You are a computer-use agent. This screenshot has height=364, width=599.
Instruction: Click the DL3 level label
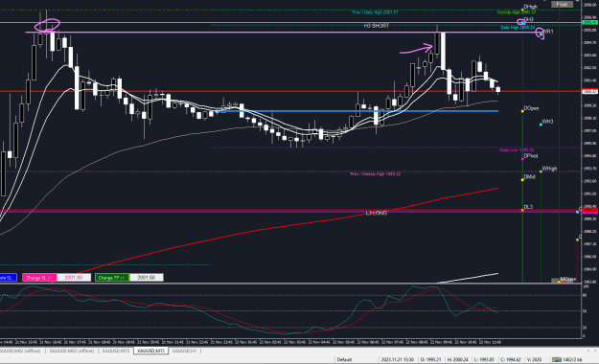pyautogui.click(x=528, y=207)
